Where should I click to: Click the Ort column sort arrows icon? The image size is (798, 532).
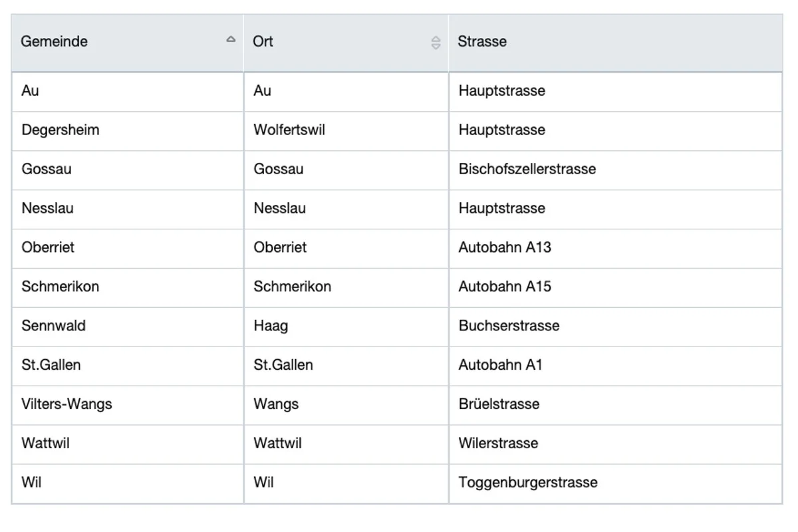(436, 43)
